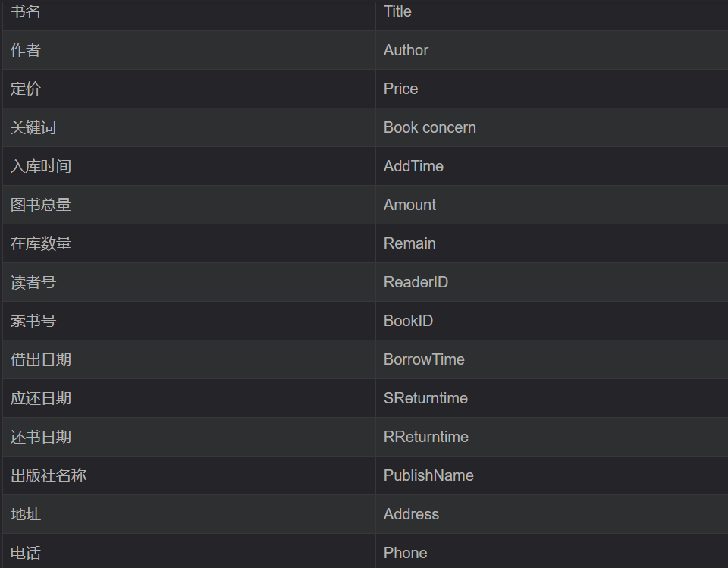Select the "ReaderID" cell
Screen dimensions: 728x568
click(x=416, y=283)
